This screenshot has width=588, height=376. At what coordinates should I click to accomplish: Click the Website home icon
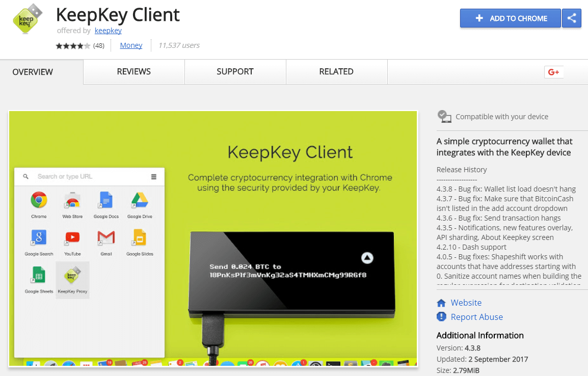(x=441, y=303)
